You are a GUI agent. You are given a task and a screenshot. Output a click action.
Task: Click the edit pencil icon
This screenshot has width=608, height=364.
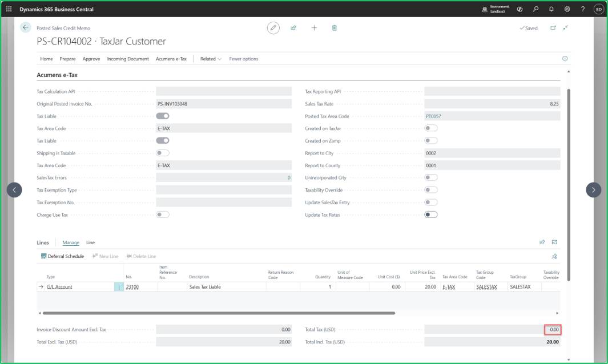pyautogui.click(x=273, y=28)
